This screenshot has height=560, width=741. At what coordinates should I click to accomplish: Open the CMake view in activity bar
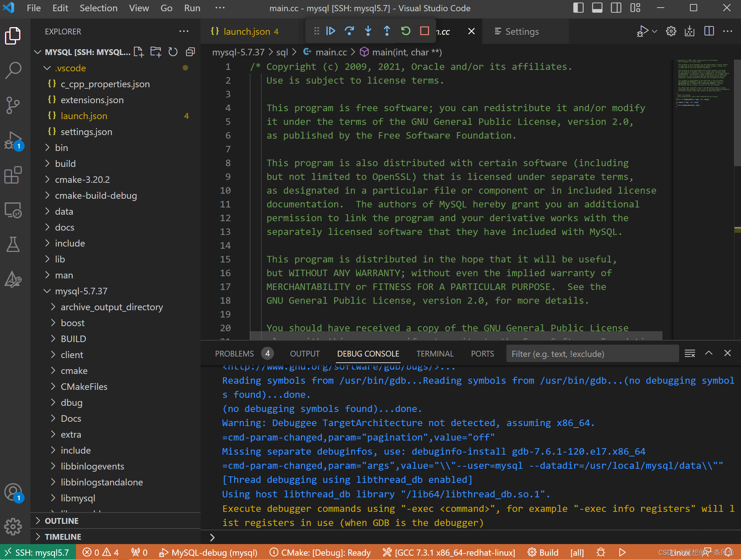click(x=13, y=279)
